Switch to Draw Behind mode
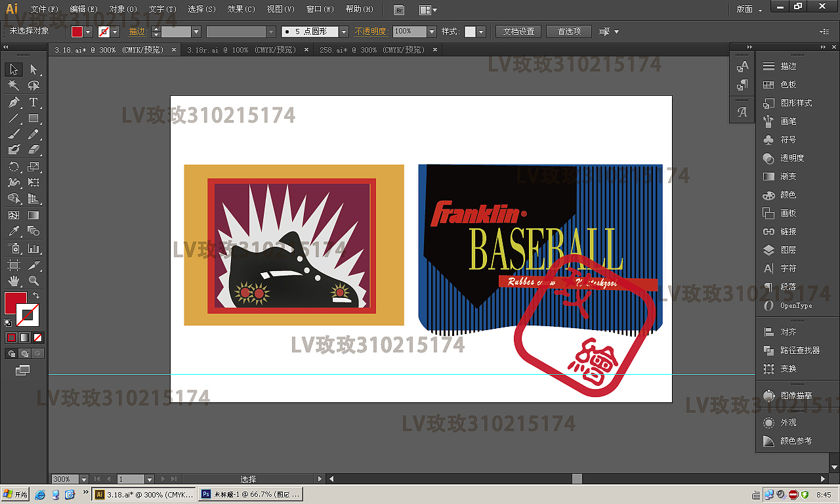Screen dimensions: 840x504 click(24, 354)
